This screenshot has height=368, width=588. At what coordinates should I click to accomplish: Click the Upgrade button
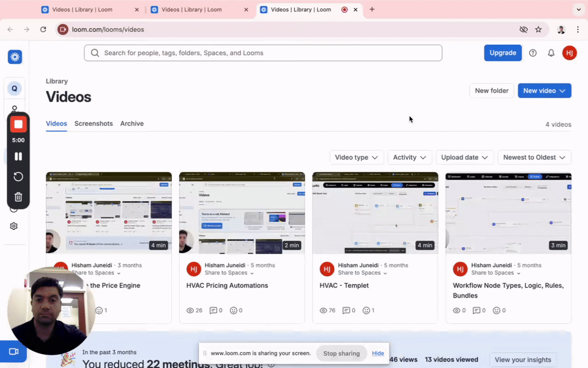pos(502,53)
